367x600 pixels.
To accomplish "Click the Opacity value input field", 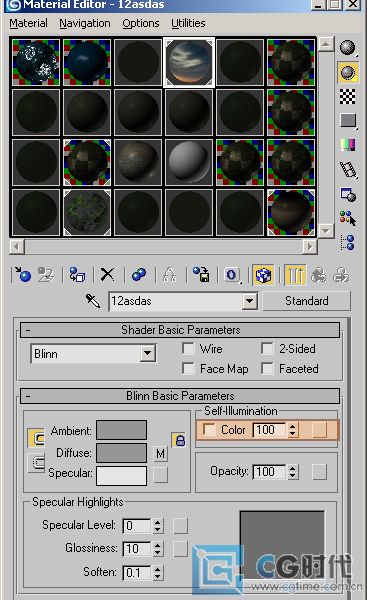I will click(269, 471).
